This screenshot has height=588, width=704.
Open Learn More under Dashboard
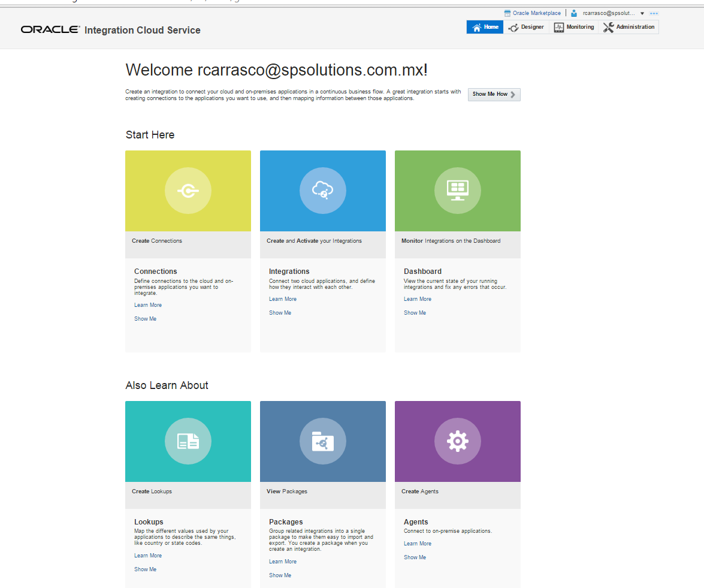[x=417, y=299]
